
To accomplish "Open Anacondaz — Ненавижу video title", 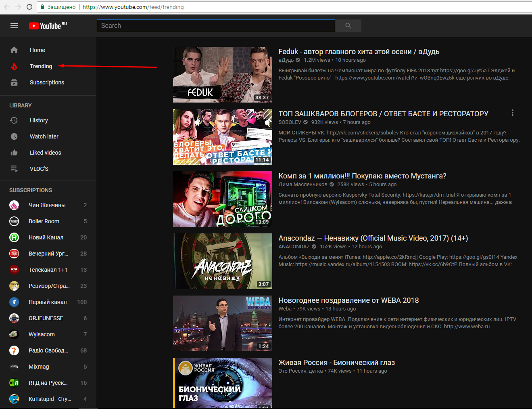I will pos(373,238).
